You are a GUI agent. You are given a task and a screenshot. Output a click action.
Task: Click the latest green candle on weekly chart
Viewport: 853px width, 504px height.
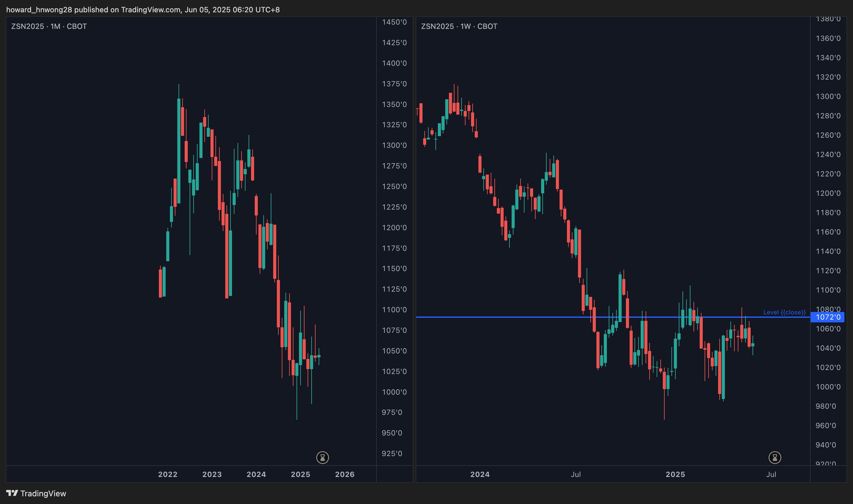[753, 345]
